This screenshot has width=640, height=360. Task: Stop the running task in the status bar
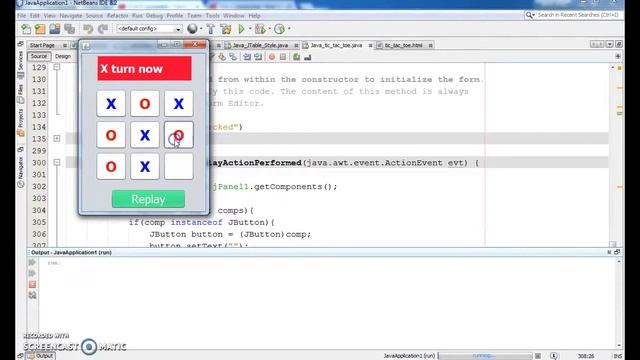click(538, 356)
